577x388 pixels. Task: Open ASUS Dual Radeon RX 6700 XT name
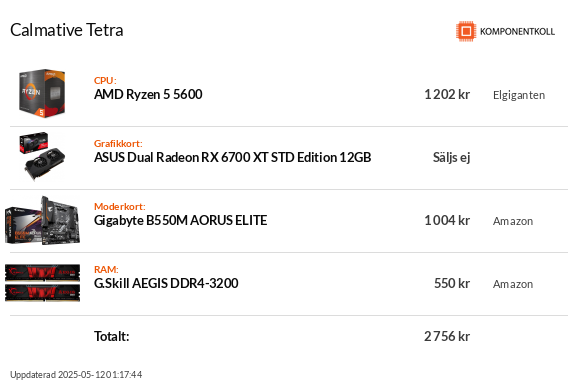click(233, 158)
